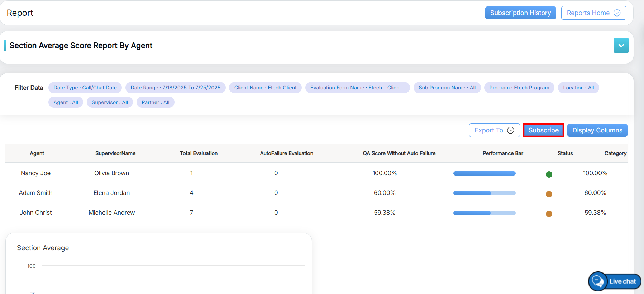Click Nancy Joe's performance bar

[484, 173]
